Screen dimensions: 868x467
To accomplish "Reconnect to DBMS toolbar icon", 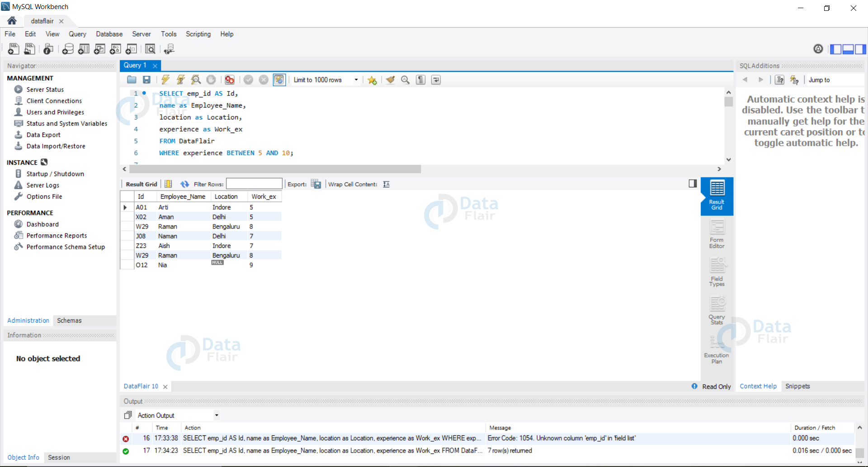I will click(x=170, y=49).
